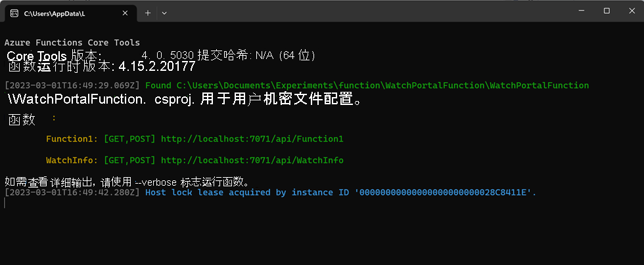Image resolution: width=644 pixels, height=265 pixels.
Task: Click the yellow WatchInfo: label
Action: coord(72,160)
